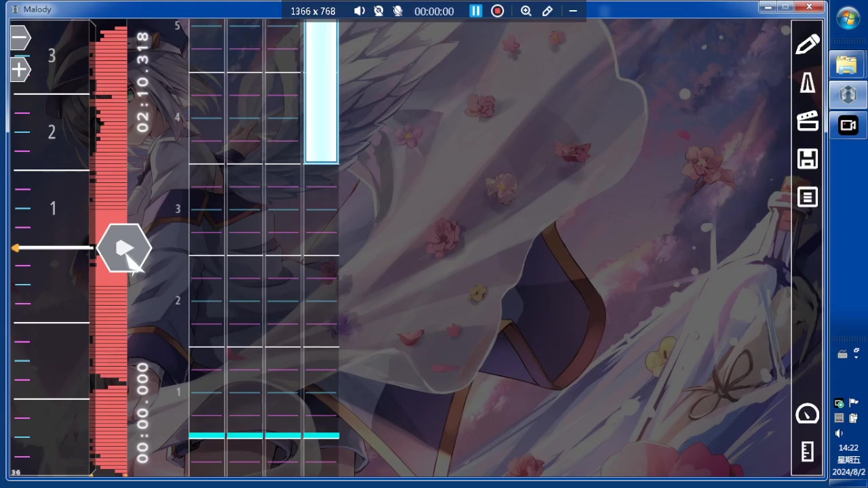Click the Action Center flag tray icon
Image resolution: width=868 pixels, height=488 pixels.
854,403
